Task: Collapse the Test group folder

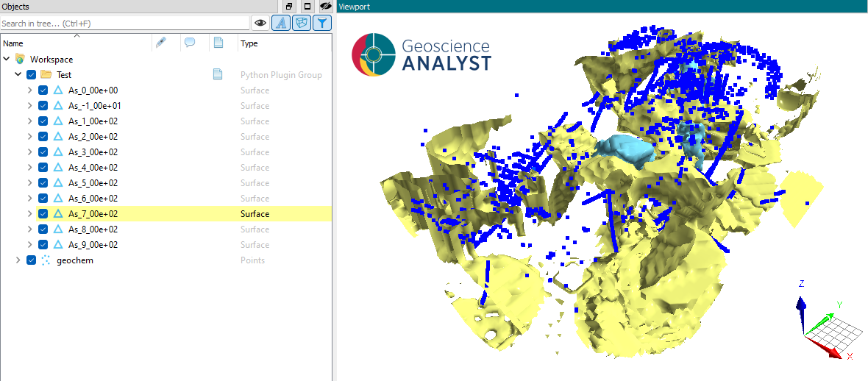Action: pyautogui.click(x=18, y=74)
